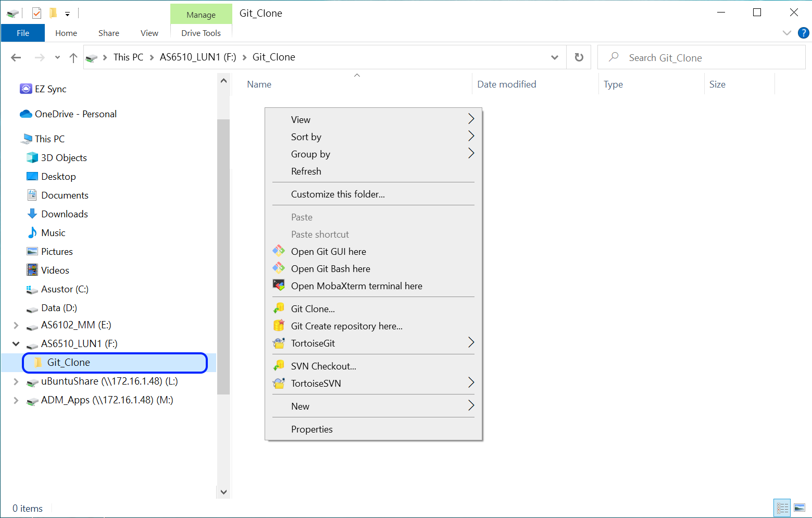Collapse the AS6510_LUN1 (F:) tree node
The height and width of the screenshot is (518, 812).
(16, 343)
